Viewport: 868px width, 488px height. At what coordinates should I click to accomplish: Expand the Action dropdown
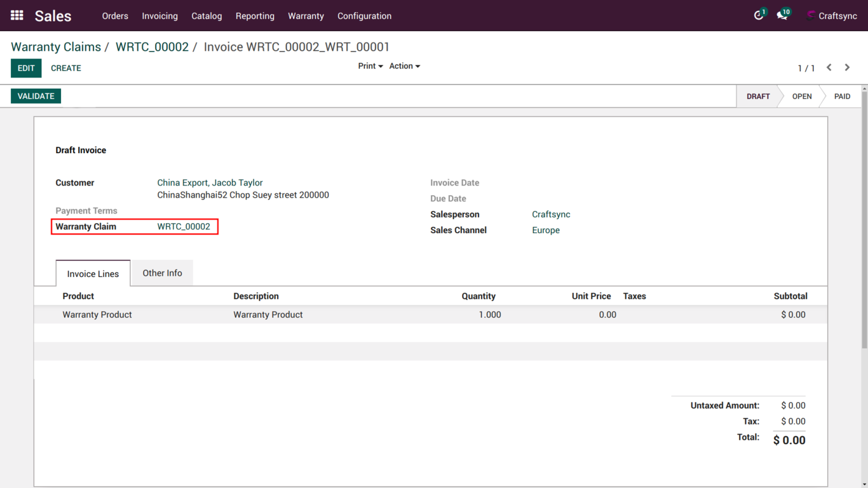click(x=404, y=66)
